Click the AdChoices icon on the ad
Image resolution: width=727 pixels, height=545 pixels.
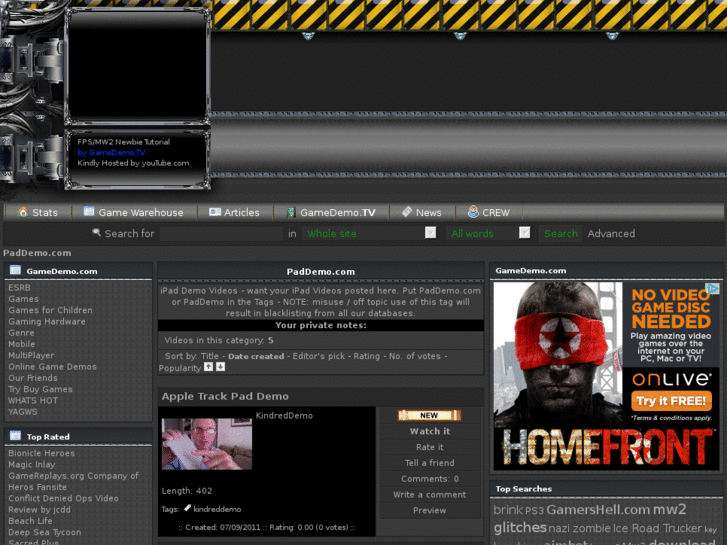(x=713, y=289)
